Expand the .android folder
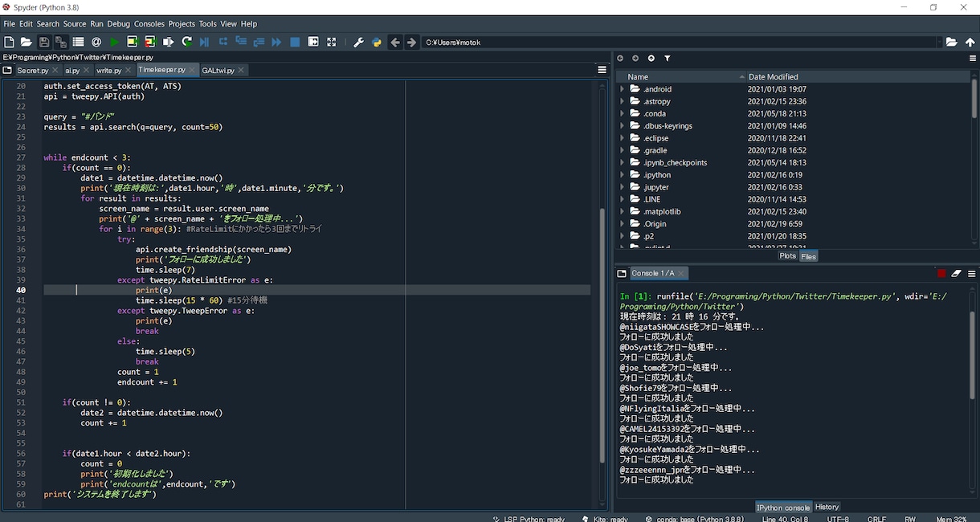This screenshot has width=980, height=522. click(623, 89)
